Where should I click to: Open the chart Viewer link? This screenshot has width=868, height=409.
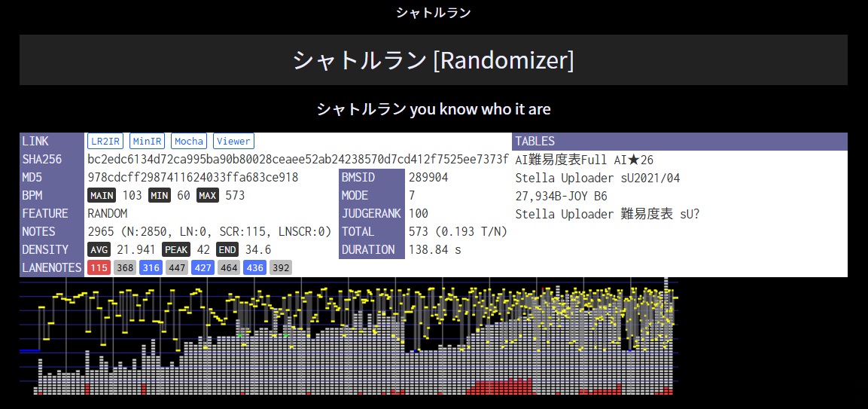(233, 141)
